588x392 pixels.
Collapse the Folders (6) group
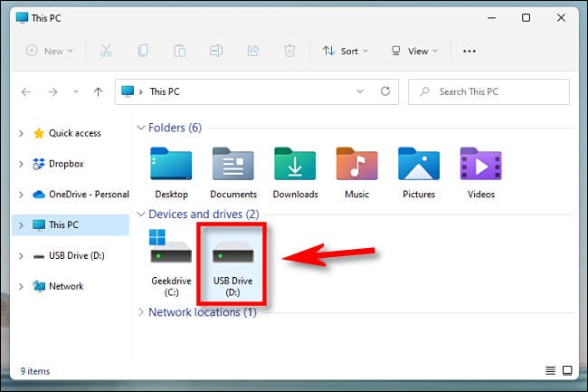[x=140, y=128]
